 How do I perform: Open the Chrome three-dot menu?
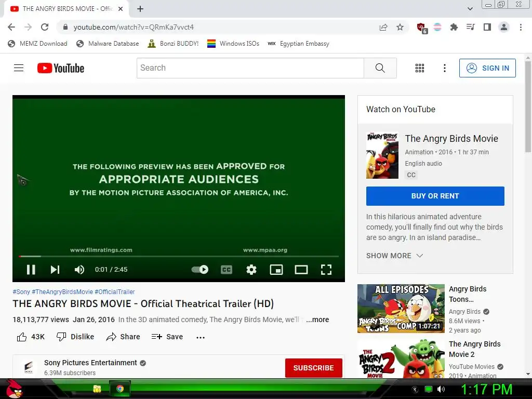click(x=521, y=27)
